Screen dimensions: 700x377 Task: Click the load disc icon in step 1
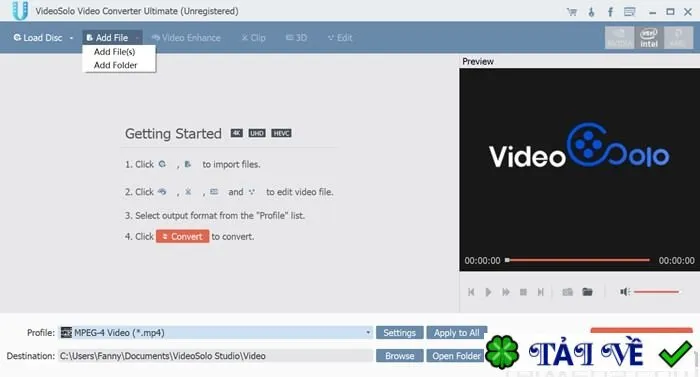[162, 164]
